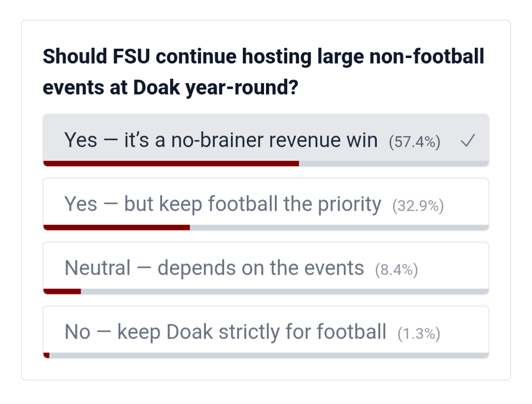Click the 32.9% vote percentage label
This screenshot has width=532, height=404.
418,206
